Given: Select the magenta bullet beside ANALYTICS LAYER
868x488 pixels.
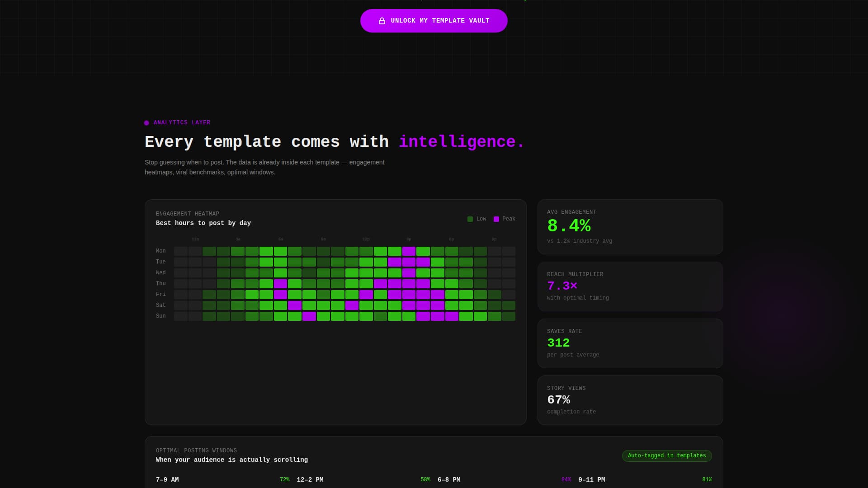Looking at the screenshot, I should (x=146, y=122).
